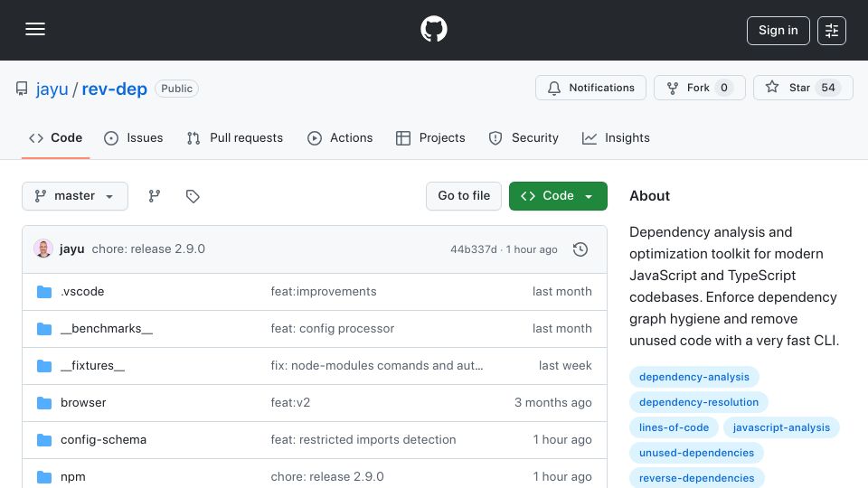Open the 'chore: release 2.9.0' latest commit message
This screenshot has width=868, height=488.
[148, 249]
